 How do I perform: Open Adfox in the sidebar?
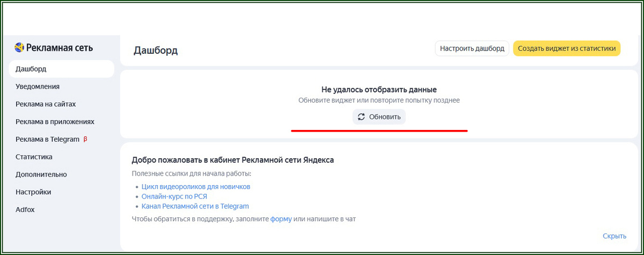tap(25, 209)
